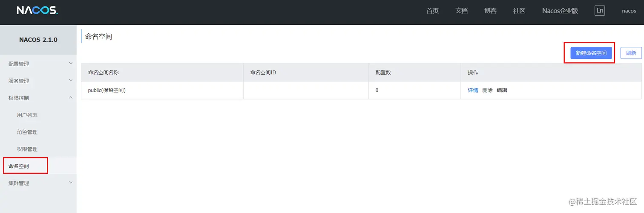Click the config count 0 cell
Image resolution: width=644 pixels, height=213 pixels.
click(x=415, y=90)
